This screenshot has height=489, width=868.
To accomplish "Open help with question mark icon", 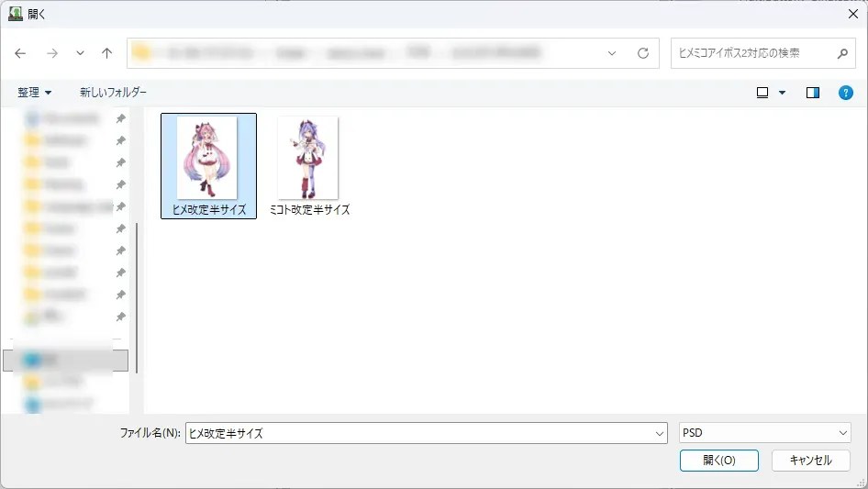I will [x=845, y=93].
